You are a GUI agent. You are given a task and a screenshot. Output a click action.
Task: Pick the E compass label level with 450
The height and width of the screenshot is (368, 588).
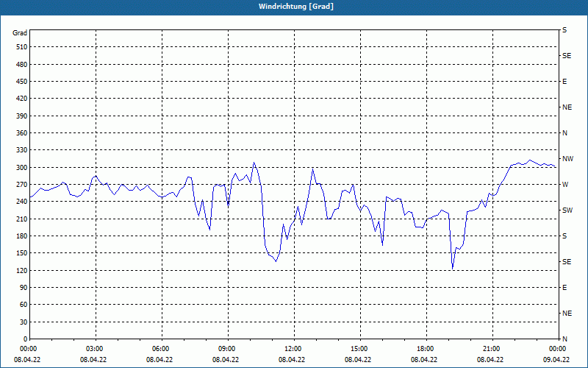click(x=564, y=82)
